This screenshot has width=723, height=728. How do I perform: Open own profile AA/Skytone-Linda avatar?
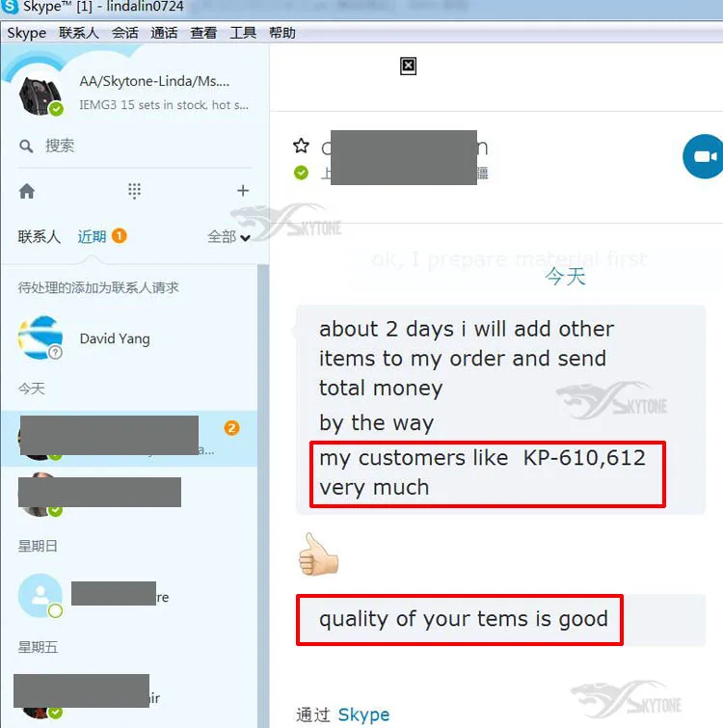[40, 95]
